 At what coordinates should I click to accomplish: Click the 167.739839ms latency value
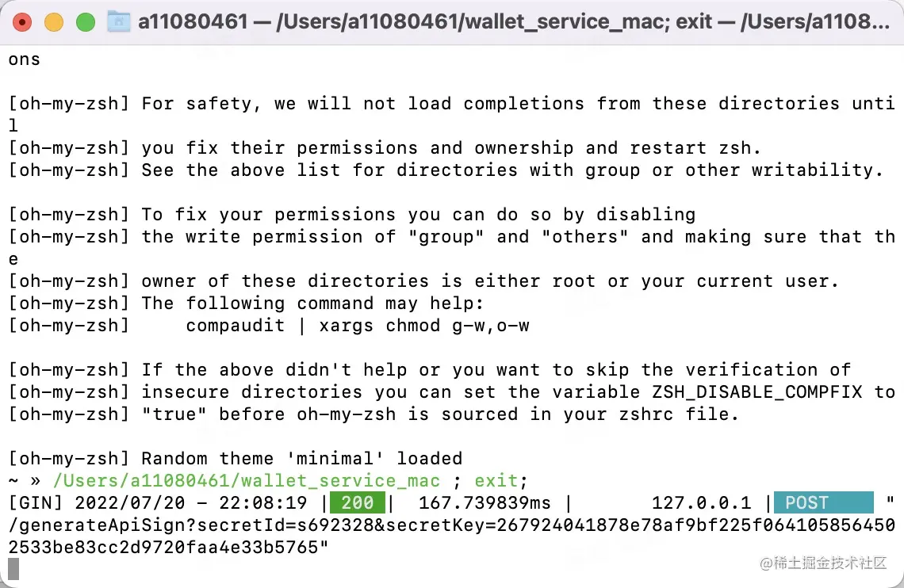point(485,502)
